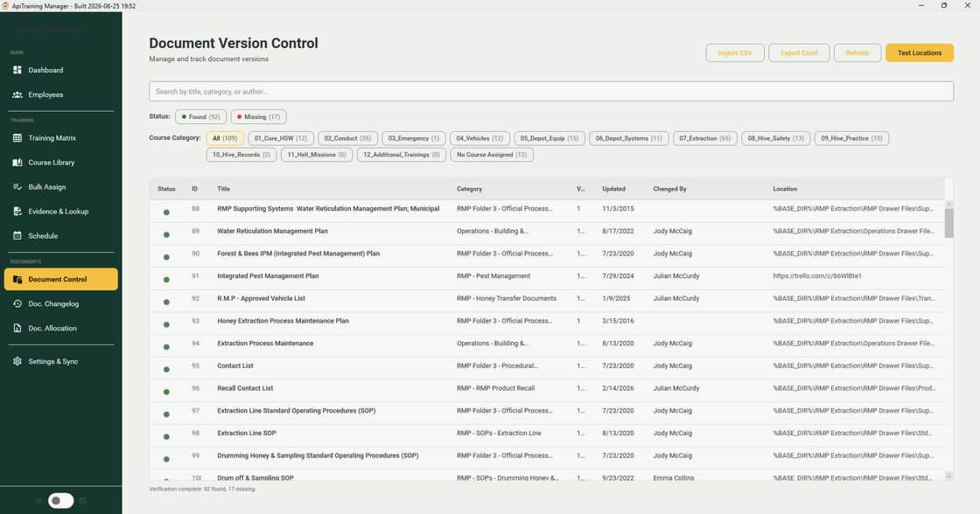
Task: Click green status dot for row 91
Action: (x=166, y=280)
